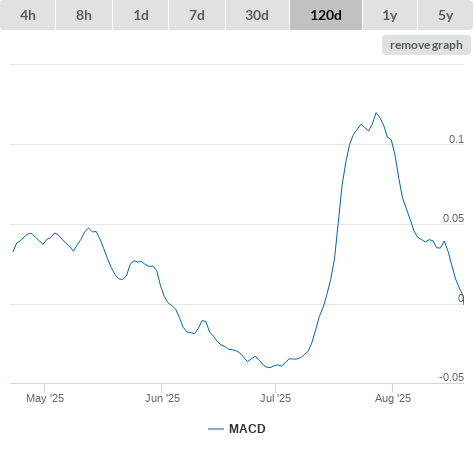Click the MACD peak above 0.1
Viewport: 474px width, 455px height.
[376, 113]
